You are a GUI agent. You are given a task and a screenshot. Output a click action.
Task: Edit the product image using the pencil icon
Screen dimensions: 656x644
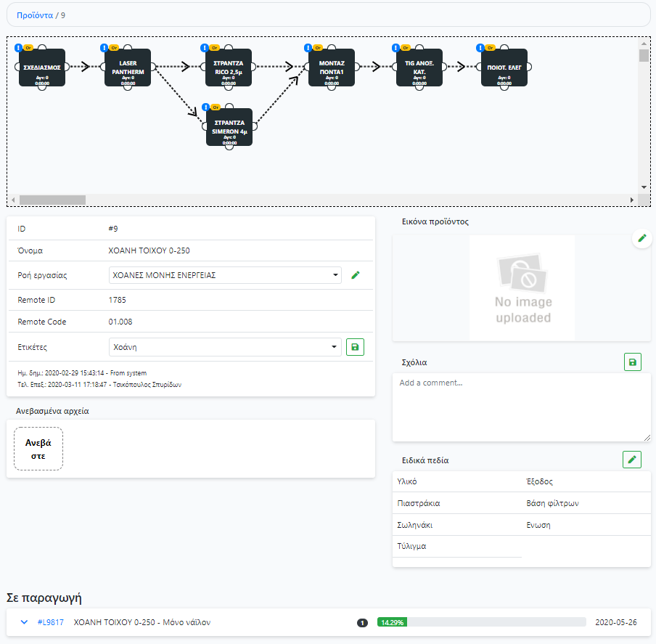point(641,238)
